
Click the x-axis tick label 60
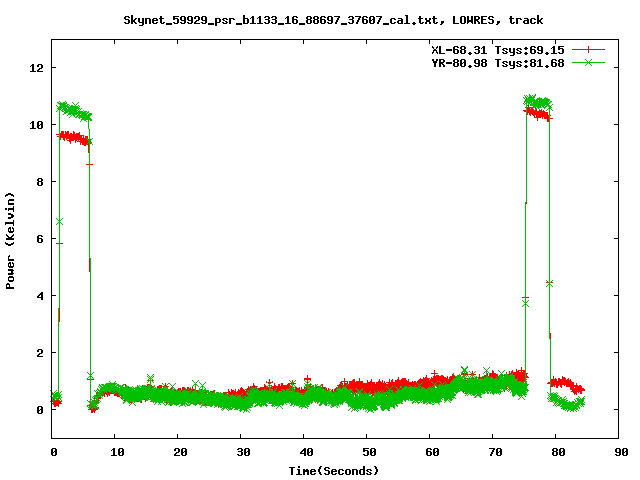coord(432,452)
